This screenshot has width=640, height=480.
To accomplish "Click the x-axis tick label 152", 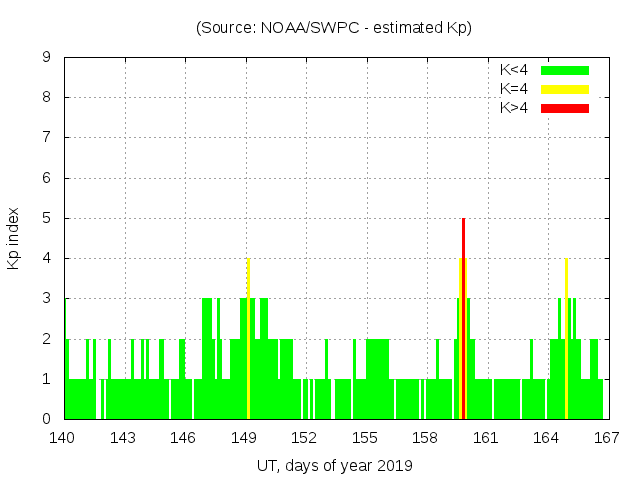I will point(305,438).
